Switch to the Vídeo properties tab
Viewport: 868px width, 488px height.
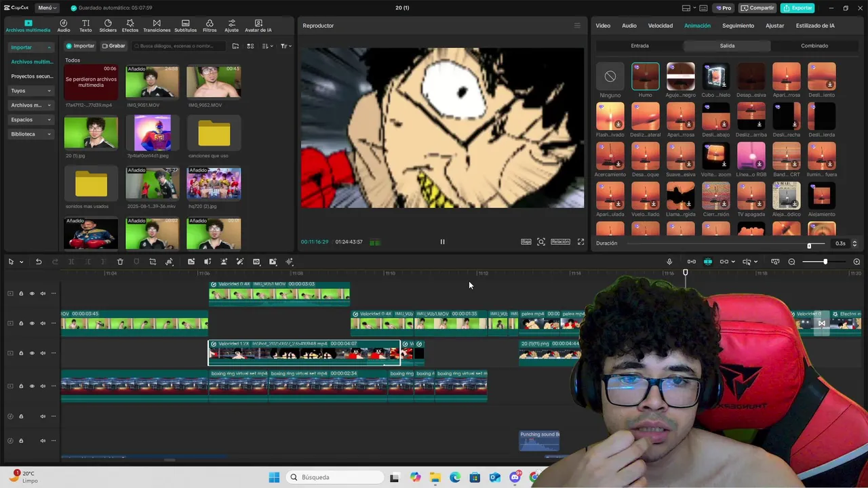coord(603,26)
